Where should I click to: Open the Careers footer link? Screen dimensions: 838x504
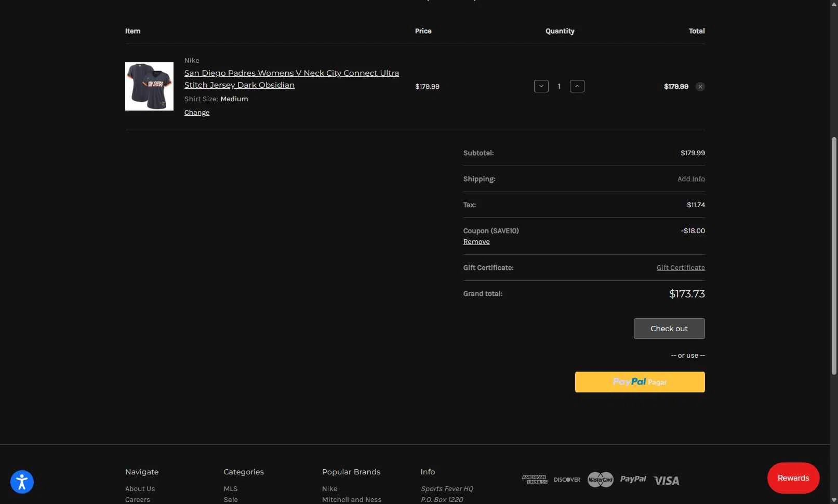pos(138,500)
